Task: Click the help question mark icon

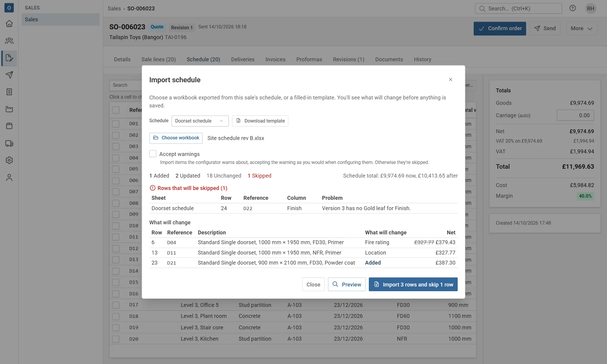Action: pos(573,8)
